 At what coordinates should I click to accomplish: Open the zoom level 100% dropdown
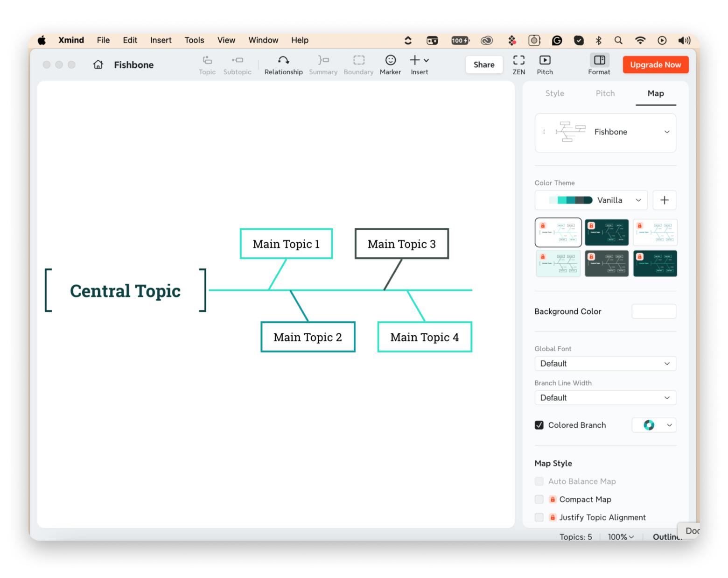coord(621,536)
